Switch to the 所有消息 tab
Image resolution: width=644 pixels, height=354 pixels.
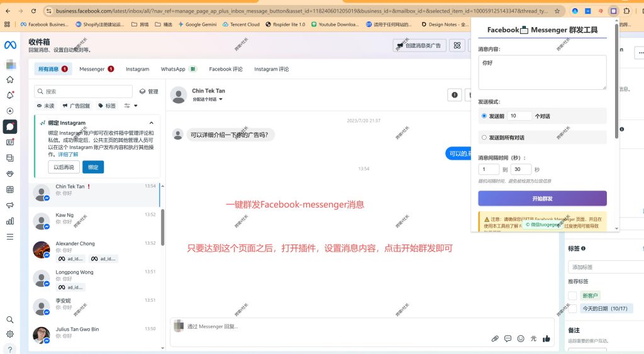coord(53,69)
